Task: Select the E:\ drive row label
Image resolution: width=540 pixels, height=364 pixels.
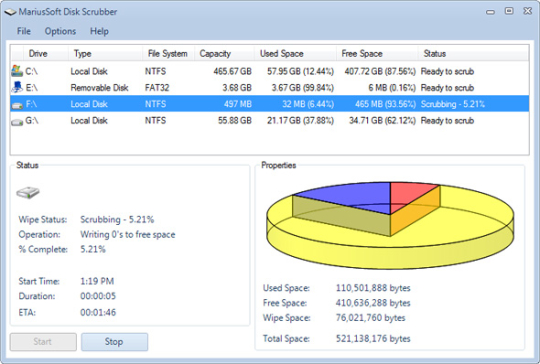Action: pyautogui.click(x=32, y=88)
